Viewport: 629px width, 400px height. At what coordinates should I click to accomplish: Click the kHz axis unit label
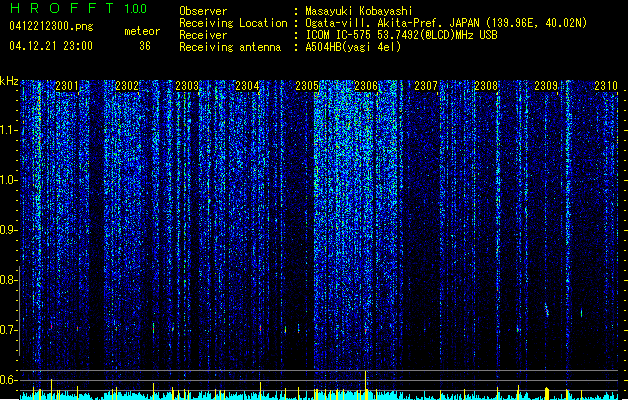pyautogui.click(x=9, y=81)
